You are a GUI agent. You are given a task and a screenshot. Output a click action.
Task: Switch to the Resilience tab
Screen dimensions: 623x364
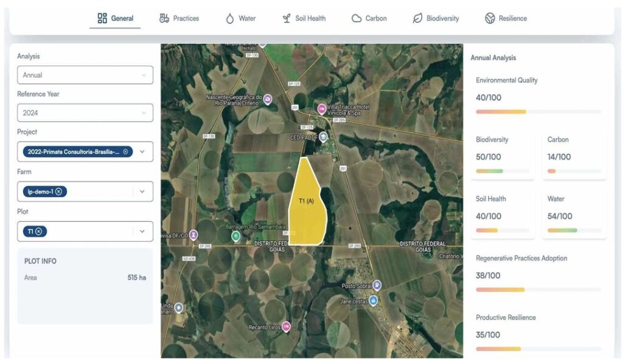pos(506,18)
